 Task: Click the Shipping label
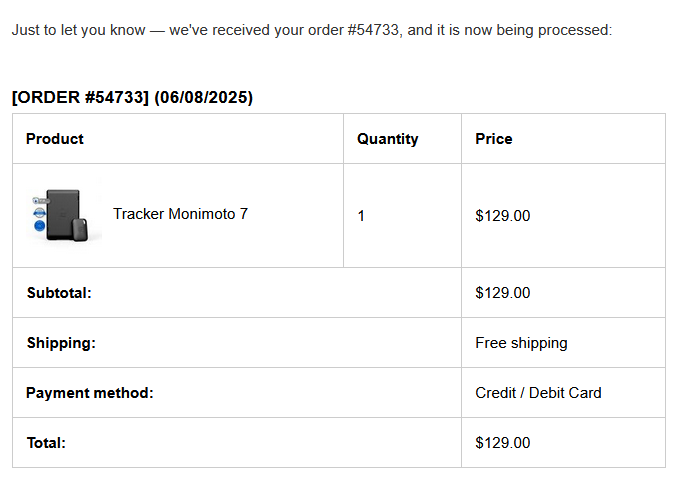61,343
